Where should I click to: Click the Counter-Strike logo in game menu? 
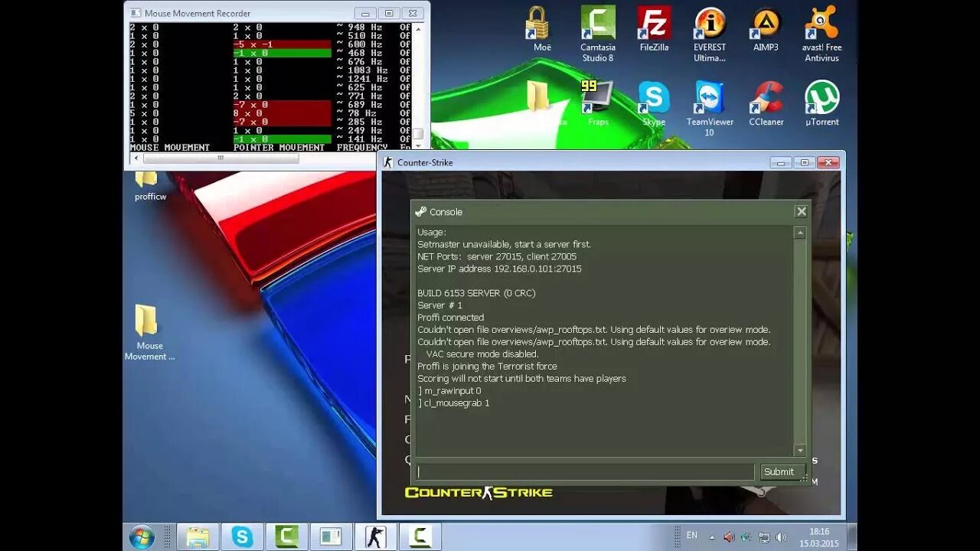click(x=479, y=492)
